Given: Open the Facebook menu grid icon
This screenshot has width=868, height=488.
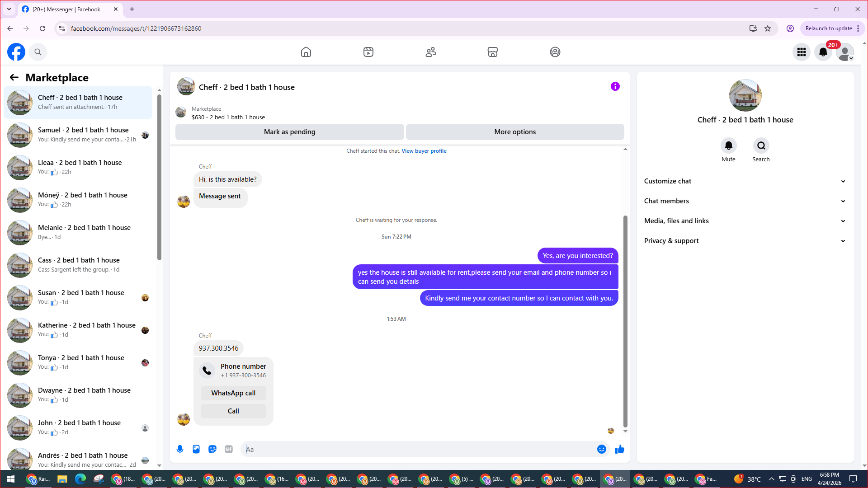Looking at the screenshot, I should [x=802, y=52].
